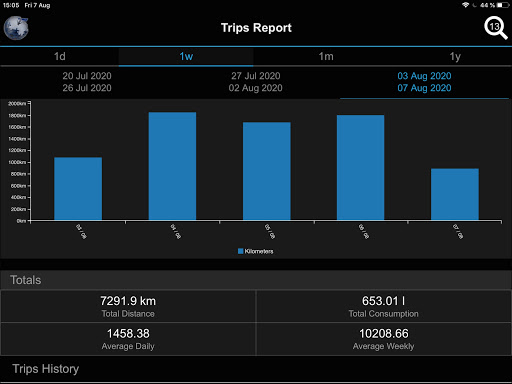The width and height of the screenshot is (512, 384).
Task: Tap the first bar for 03/08
Action: pos(78,189)
